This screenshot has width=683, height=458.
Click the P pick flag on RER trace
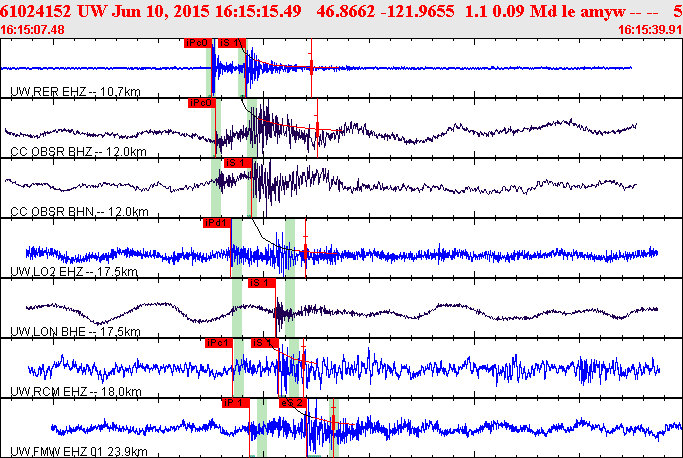click(x=198, y=44)
